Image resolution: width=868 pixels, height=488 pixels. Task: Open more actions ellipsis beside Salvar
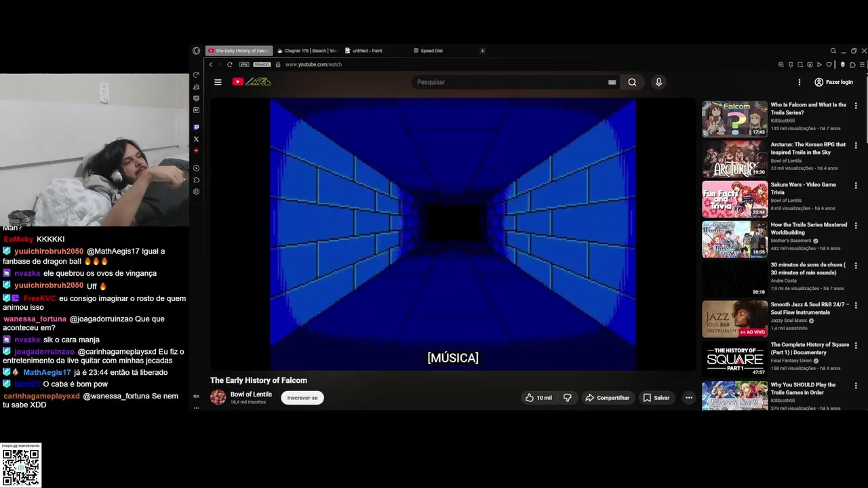[x=689, y=398]
